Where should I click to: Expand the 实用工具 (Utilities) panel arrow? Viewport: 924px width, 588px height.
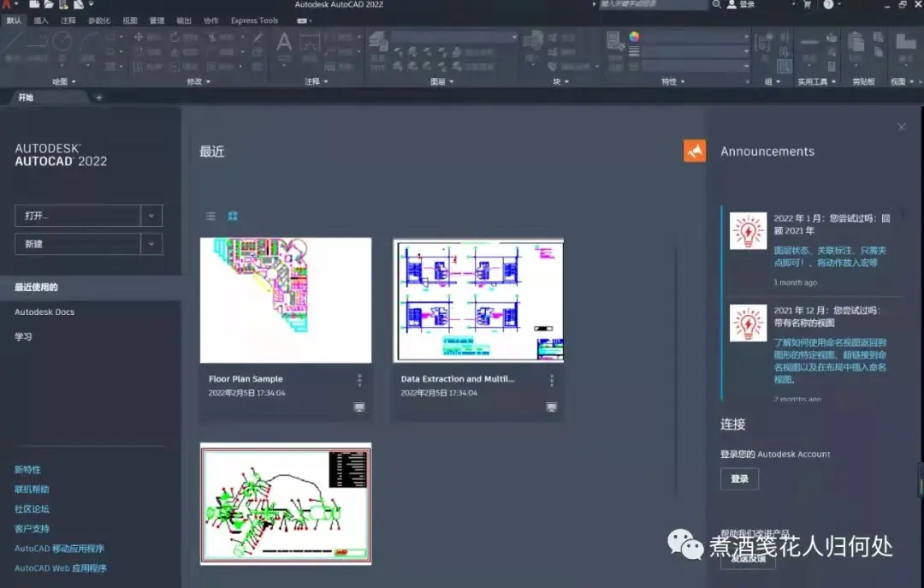click(x=833, y=81)
